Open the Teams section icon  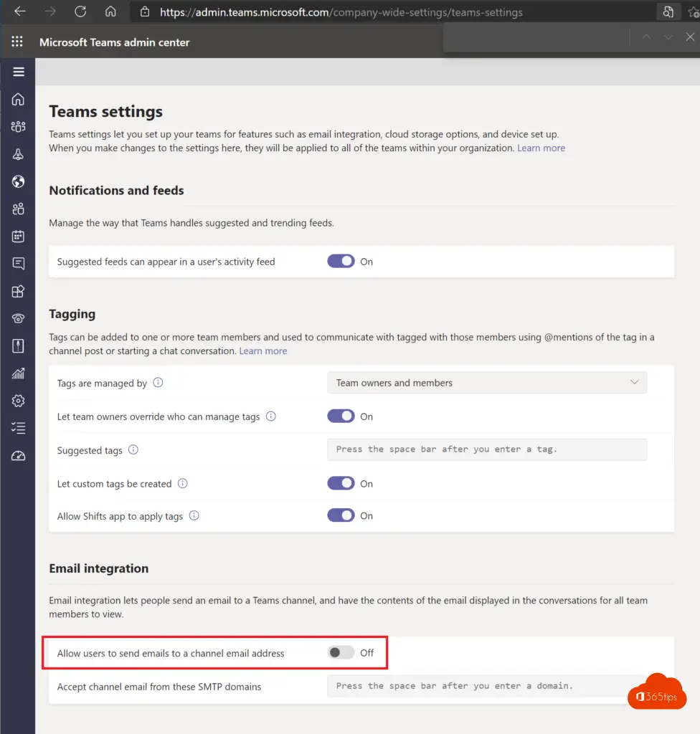[18, 126]
